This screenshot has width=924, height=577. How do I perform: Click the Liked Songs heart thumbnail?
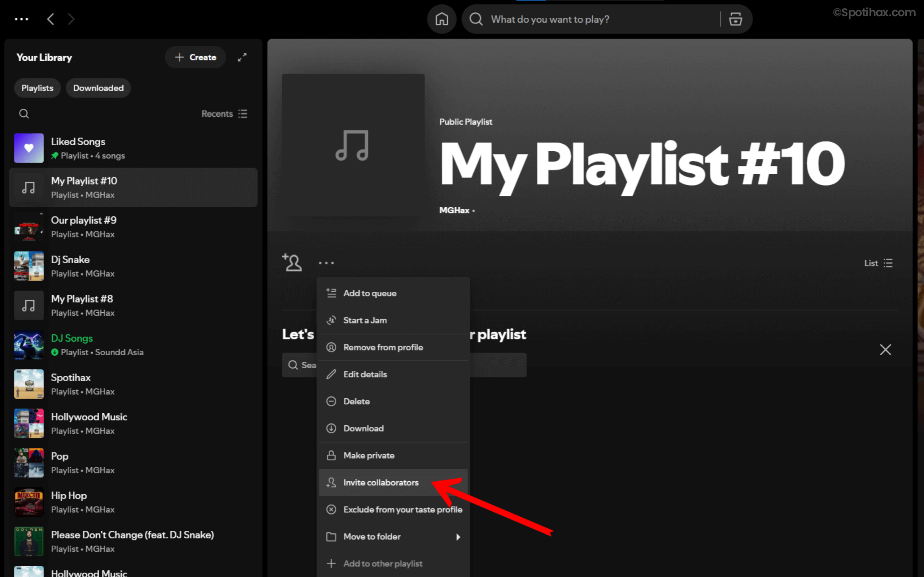(x=29, y=148)
